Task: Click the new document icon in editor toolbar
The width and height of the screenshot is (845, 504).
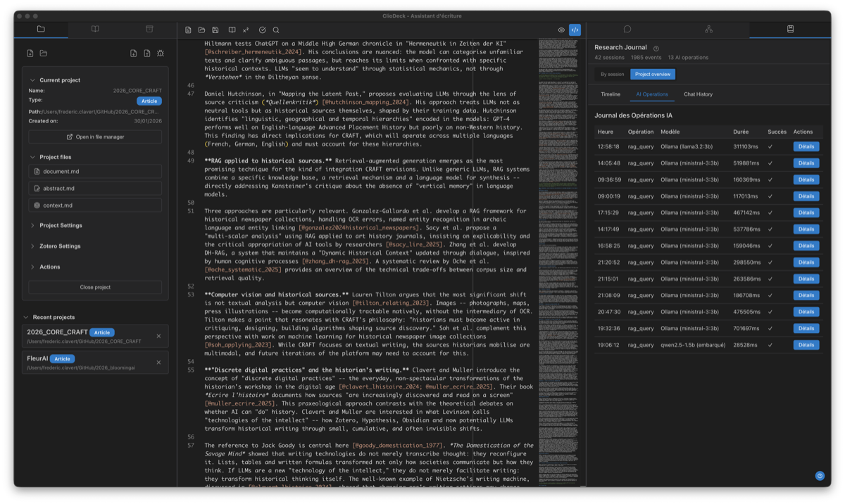Action: [188, 30]
